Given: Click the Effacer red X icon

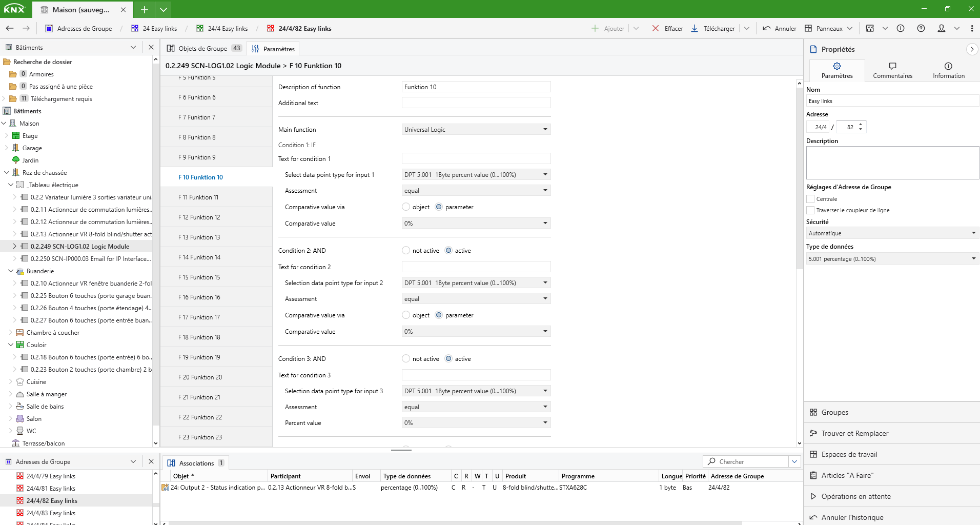Looking at the screenshot, I should pos(656,28).
